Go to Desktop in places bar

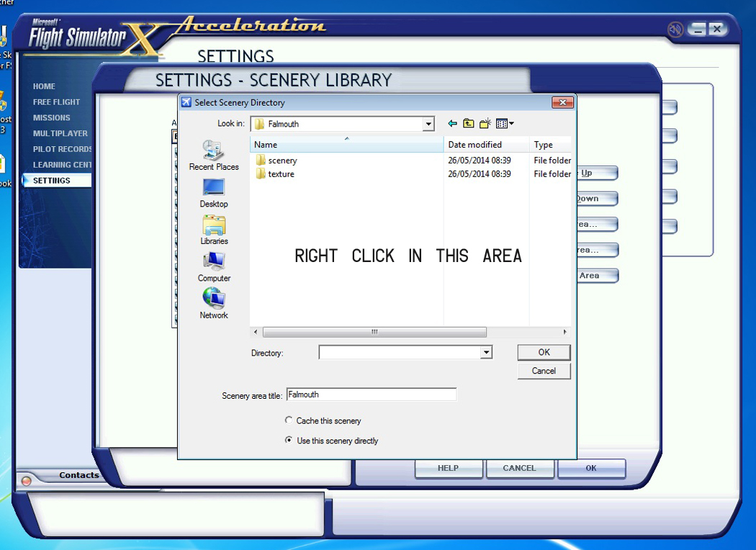tap(214, 194)
